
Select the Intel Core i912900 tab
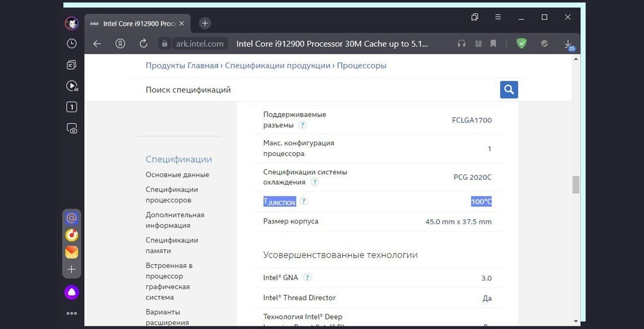click(x=137, y=23)
